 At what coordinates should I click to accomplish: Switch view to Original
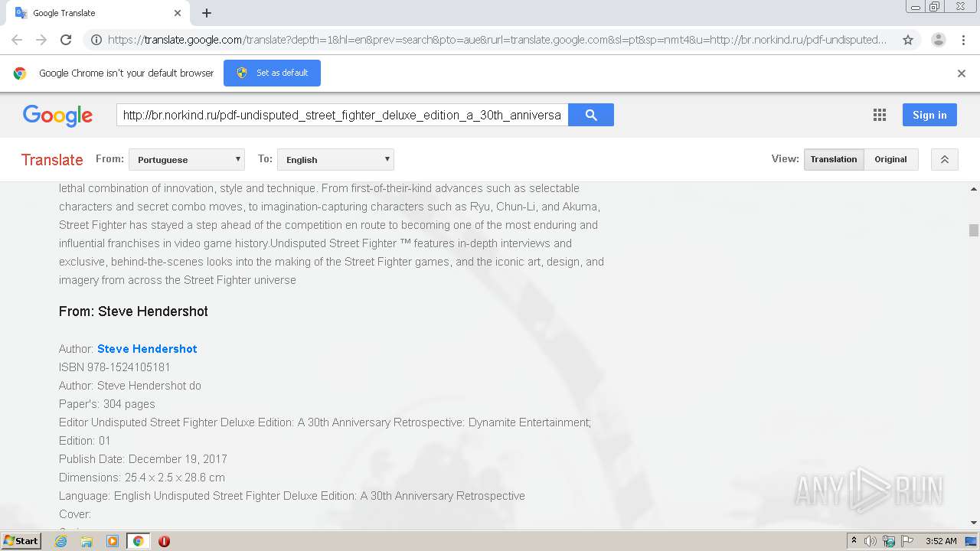point(890,159)
